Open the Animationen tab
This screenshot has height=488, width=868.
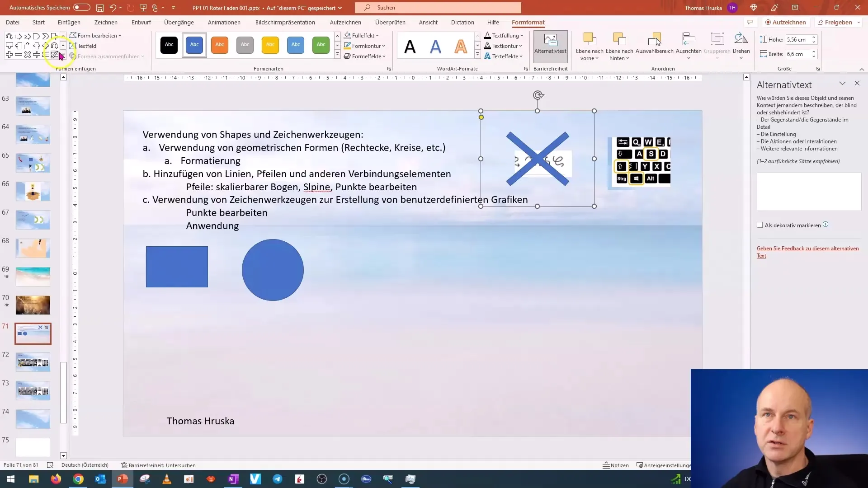click(x=224, y=22)
